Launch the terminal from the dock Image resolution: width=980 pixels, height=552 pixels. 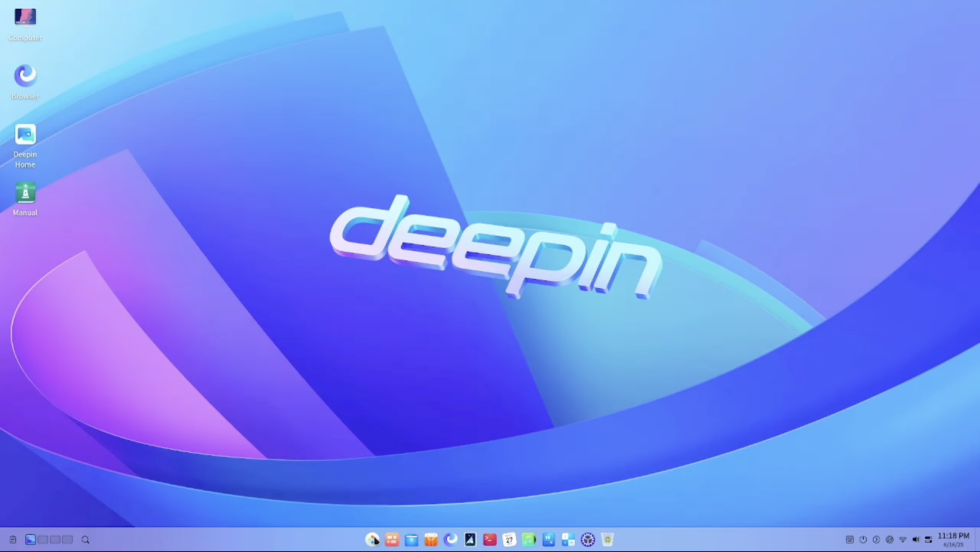pos(490,540)
